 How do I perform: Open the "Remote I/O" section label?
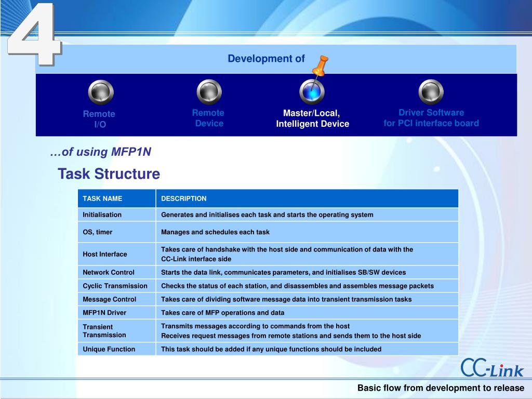tap(99, 119)
